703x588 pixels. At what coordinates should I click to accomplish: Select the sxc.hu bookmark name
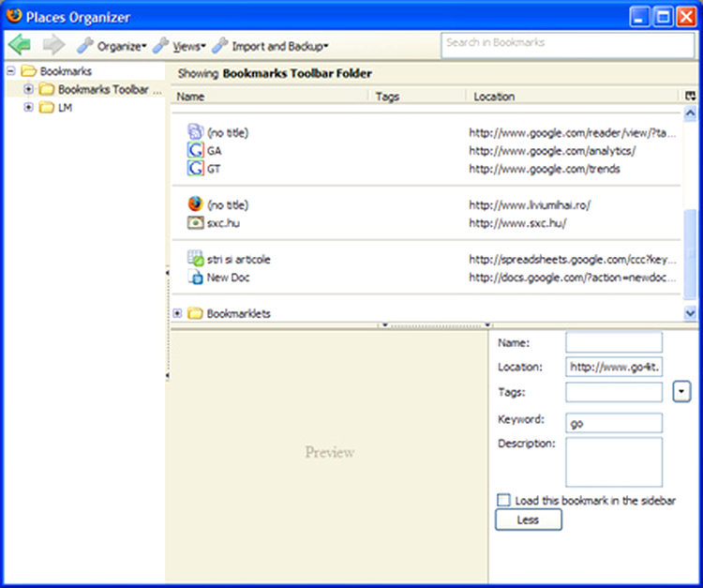[223, 223]
